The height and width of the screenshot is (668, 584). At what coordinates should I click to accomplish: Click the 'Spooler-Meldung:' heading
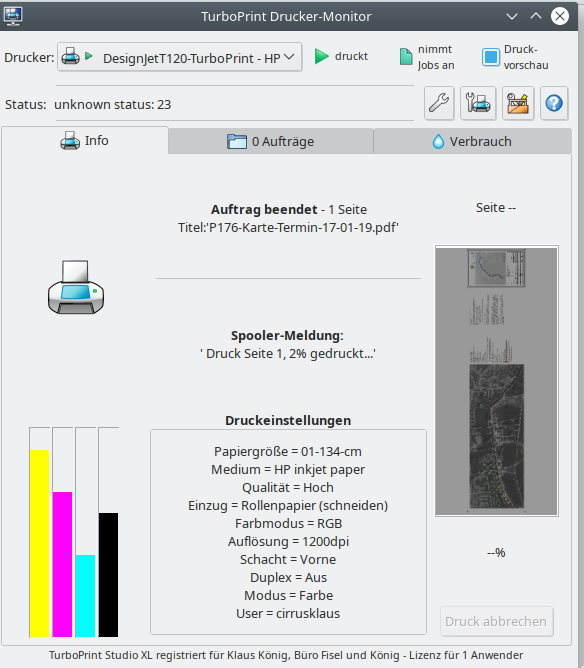[x=287, y=335]
